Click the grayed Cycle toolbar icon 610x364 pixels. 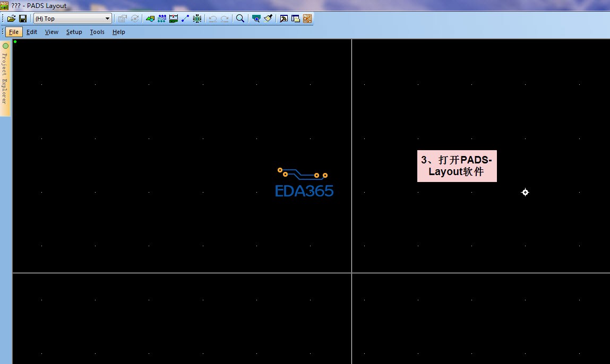click(x=135, y=18)
